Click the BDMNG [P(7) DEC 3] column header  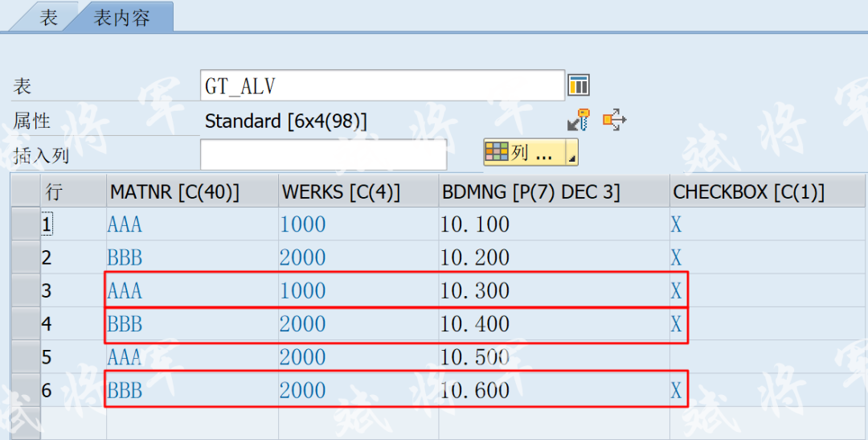tap(554, 191)
